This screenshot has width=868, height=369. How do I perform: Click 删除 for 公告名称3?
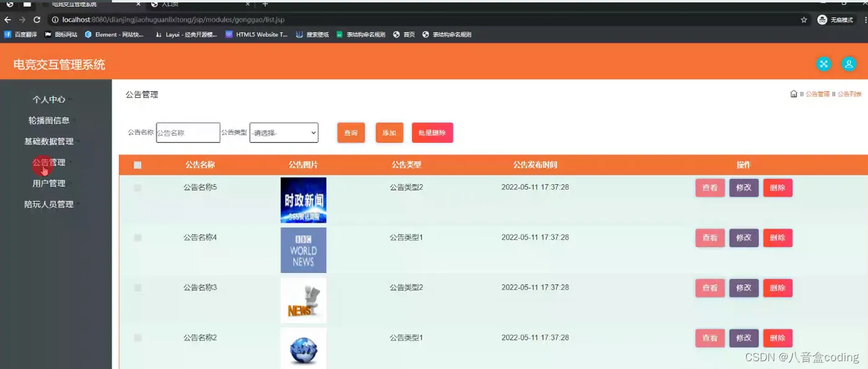coord(777,288)
